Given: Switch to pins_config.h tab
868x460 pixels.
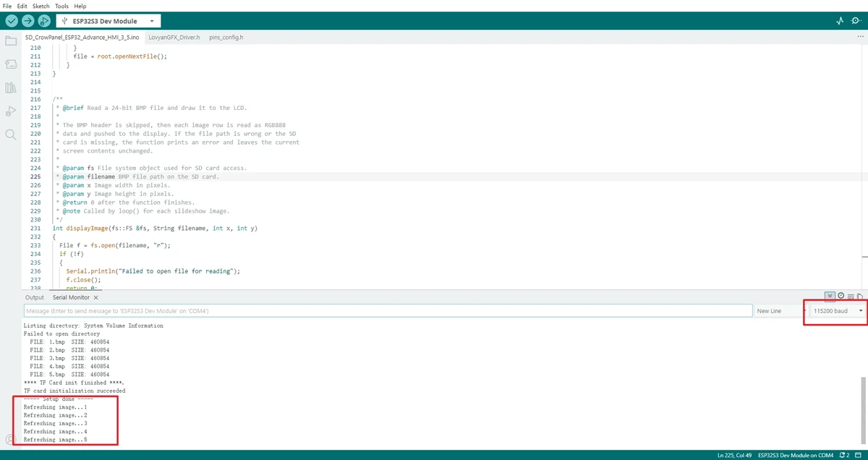Looking at the screenshot, I should point(226,36).
